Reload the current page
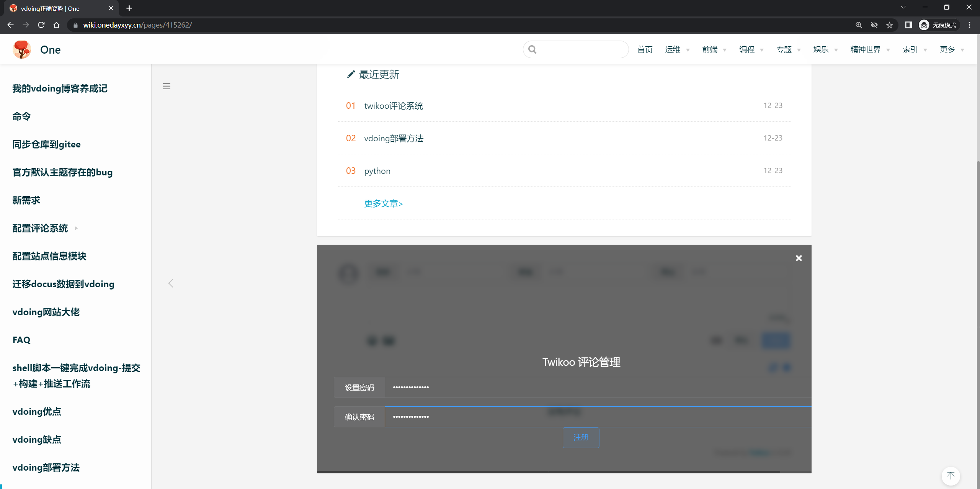This screenshot has width=980, height=489. (x=41, y=25)
